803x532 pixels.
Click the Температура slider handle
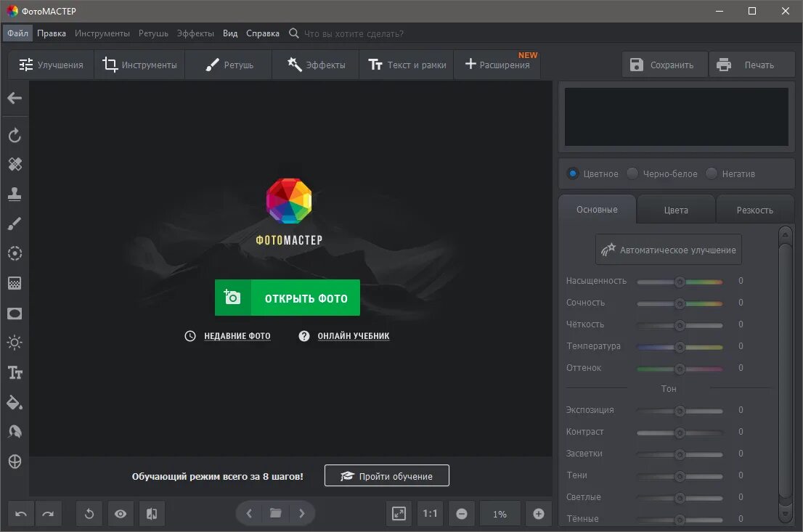(680, 347)
